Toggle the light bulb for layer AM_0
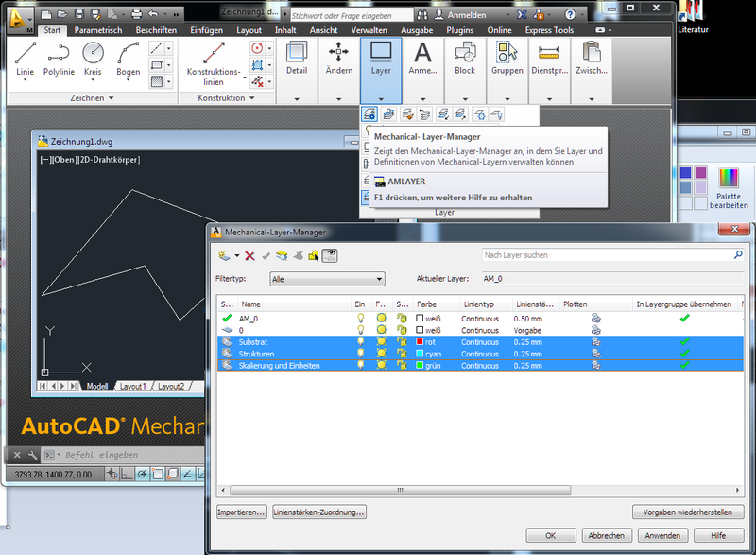The height and width of the screenshot is (555, 756). (x=360, y=319)
